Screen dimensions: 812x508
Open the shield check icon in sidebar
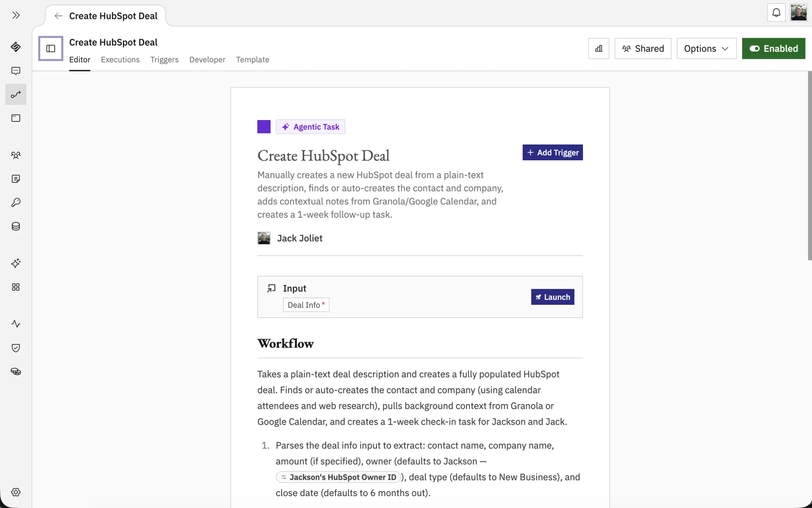(x=16, y=348)
